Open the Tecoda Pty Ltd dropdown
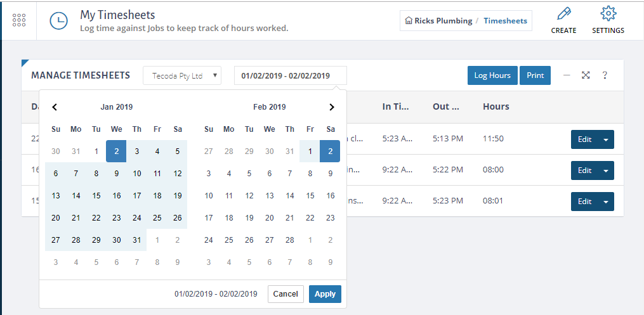This screenshot has height=315, width=644. click(x=182, y=75)
